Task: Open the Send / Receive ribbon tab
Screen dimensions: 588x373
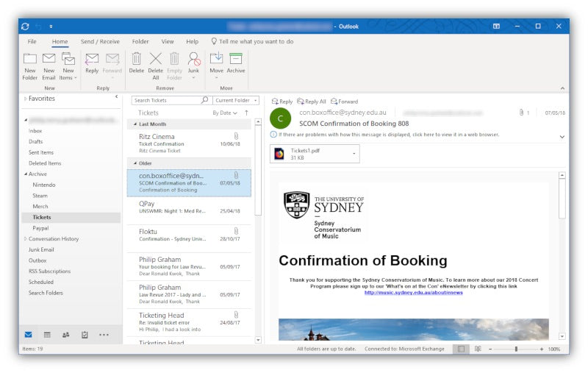Action: click(x=100, y=42)
